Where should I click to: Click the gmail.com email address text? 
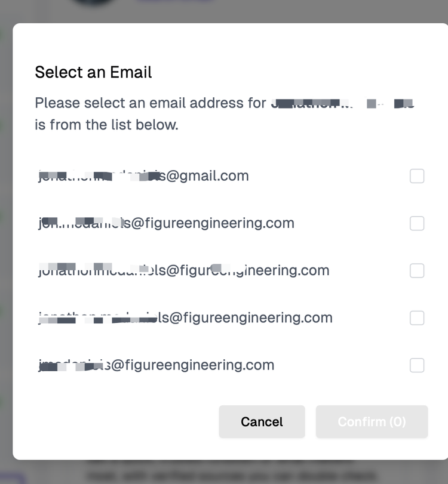tap(143, 176)
